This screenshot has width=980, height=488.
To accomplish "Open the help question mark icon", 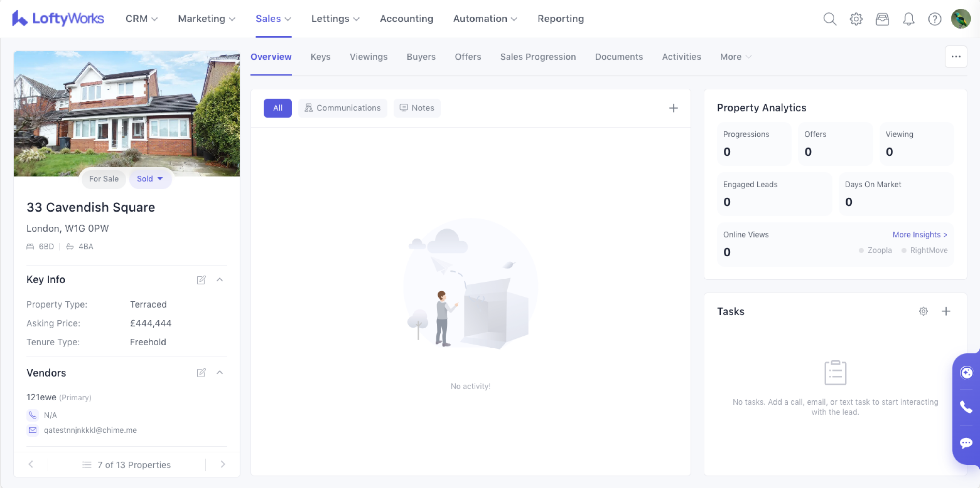I will coord(934,19).
